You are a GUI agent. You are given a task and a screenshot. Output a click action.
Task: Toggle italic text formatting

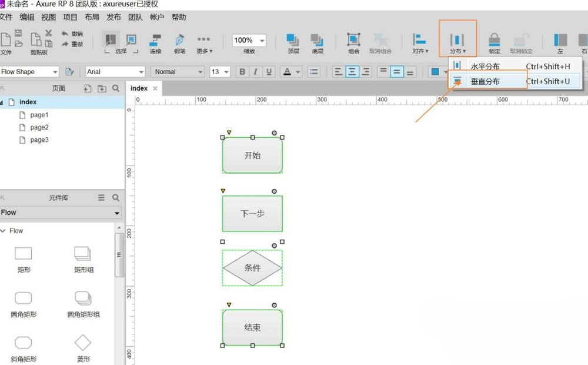255,72
